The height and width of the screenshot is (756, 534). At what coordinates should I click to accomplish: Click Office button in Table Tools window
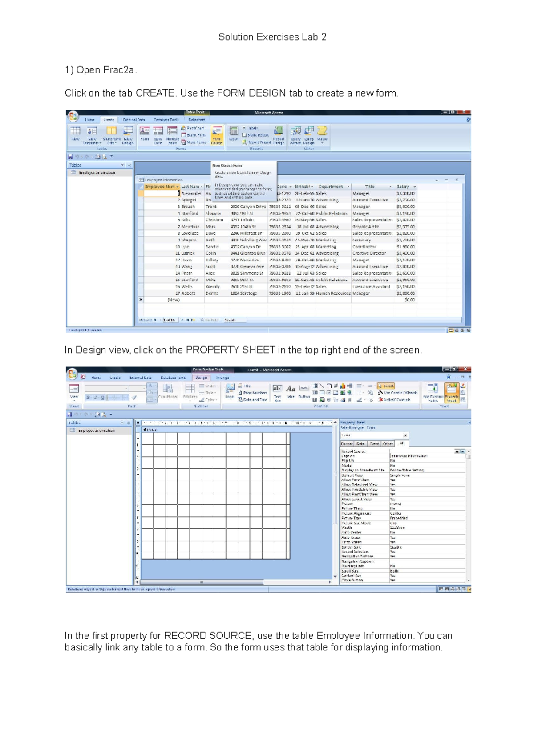click(x=73, y=117)
